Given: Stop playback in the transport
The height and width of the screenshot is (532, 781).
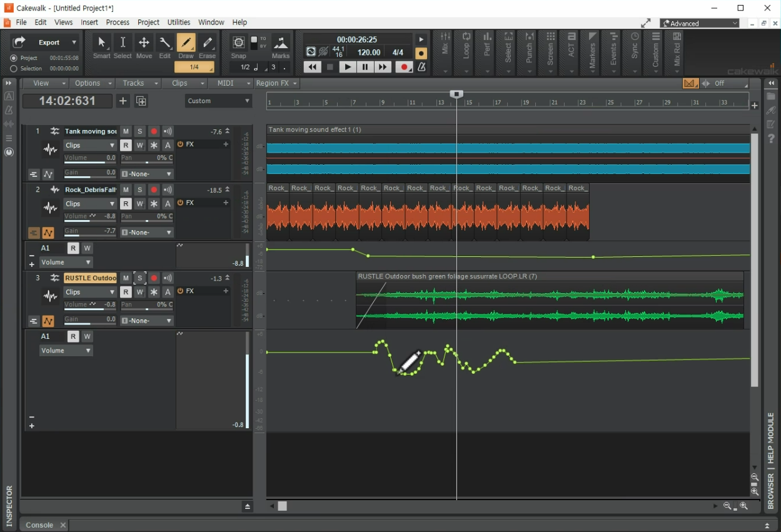Looking at the screenshot, I should point(330,67).
